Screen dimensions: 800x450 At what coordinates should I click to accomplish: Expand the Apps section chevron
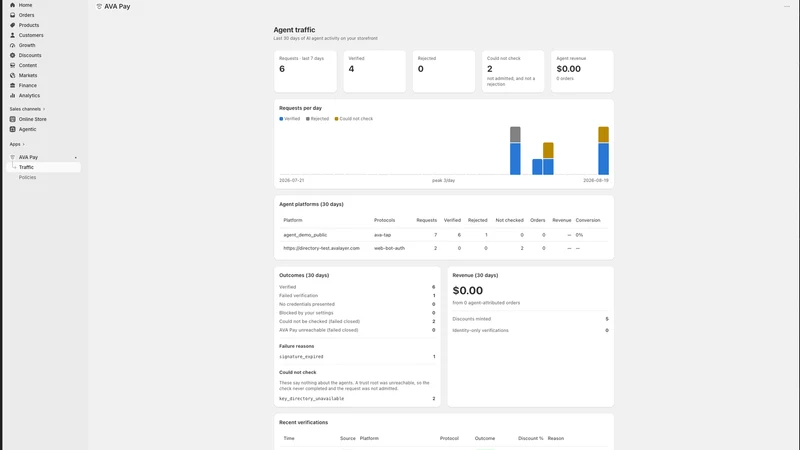pyautogui.click(x=23, y=144)
